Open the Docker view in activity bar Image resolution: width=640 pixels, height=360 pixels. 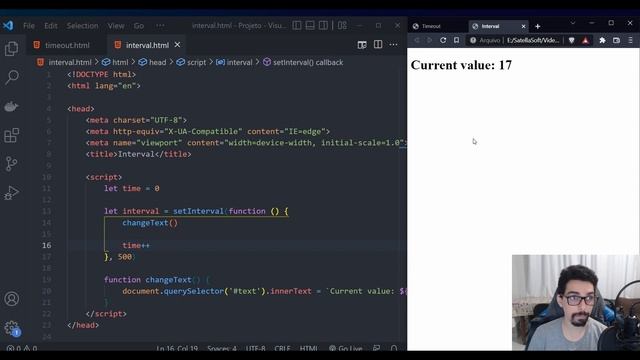click(x=11, y=107)
